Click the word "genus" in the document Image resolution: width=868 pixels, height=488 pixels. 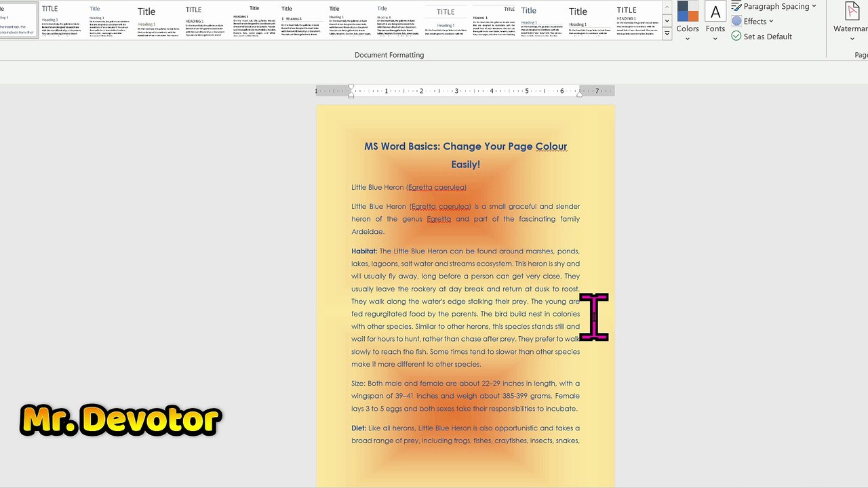pos(412,220)
